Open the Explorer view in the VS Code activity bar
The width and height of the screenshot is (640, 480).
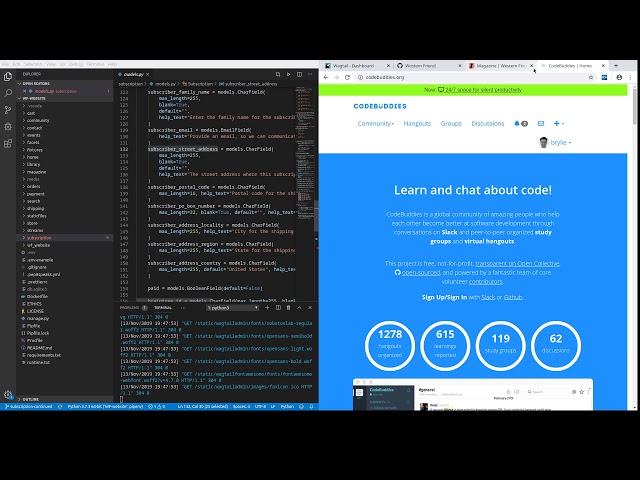[8, 77]
